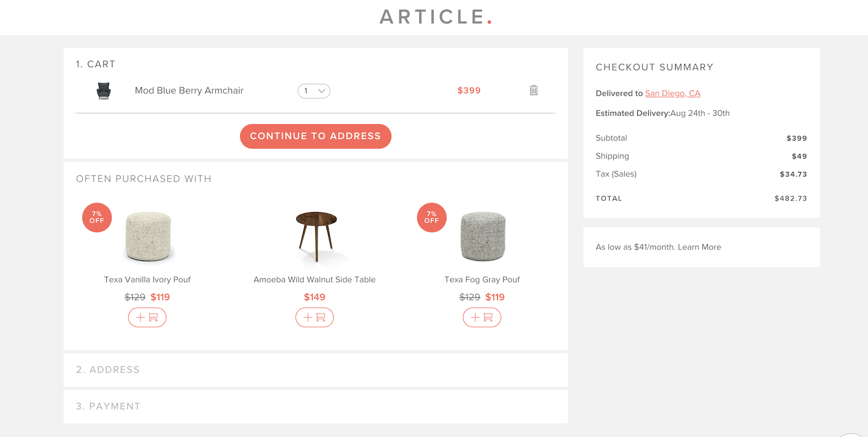Click the Checkout Summary heading

[655, 67]
